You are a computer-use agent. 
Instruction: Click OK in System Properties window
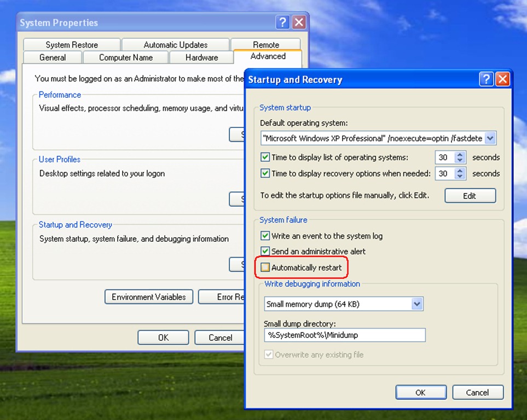(x=163, y=337)
